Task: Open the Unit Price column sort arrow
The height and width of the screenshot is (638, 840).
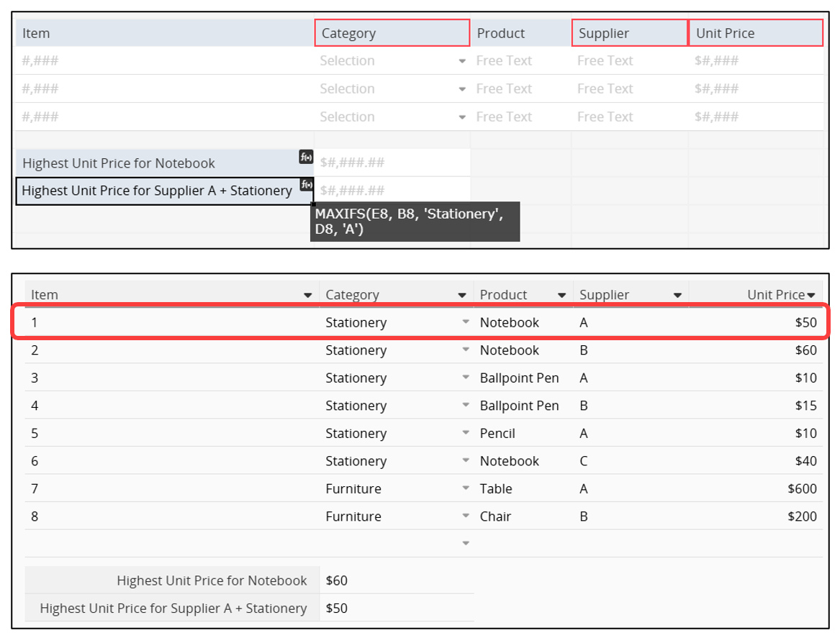Action: pos(811,296)
